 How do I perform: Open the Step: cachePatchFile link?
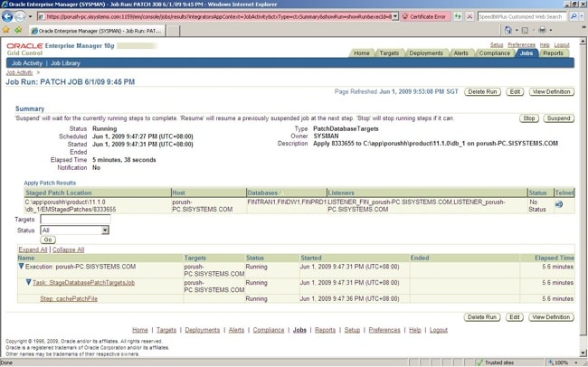[69, 299]
